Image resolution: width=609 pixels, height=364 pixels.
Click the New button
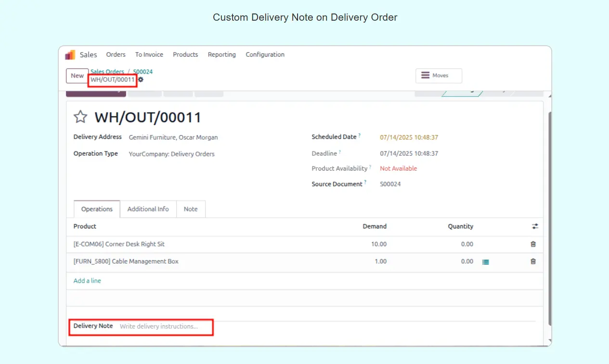pyautogui.click(x=77, y=75)
